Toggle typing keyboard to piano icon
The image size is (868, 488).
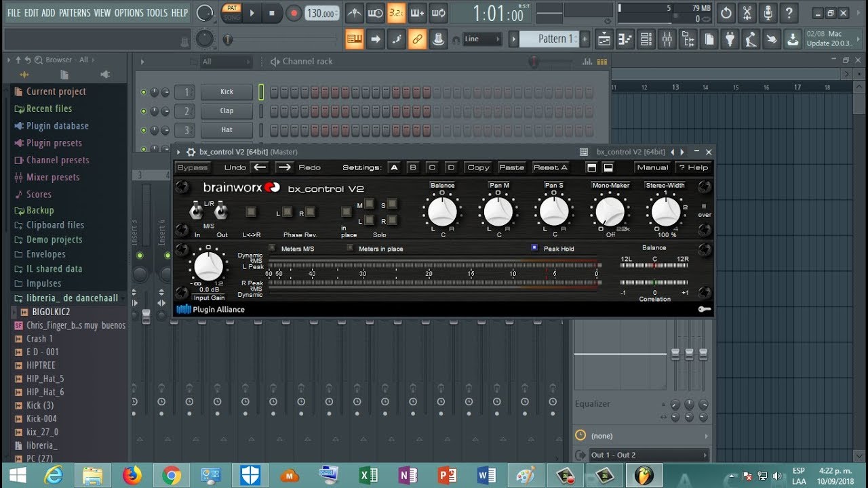[x=355, y=39]
